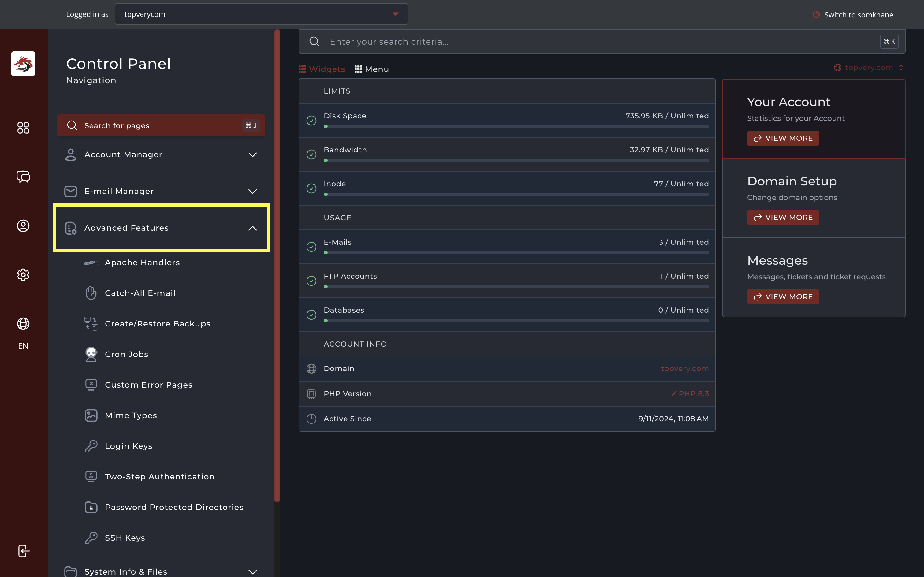Click the logout icon at sidebar bottom
The width and height of the screenshot is (924, 577).
23,551
